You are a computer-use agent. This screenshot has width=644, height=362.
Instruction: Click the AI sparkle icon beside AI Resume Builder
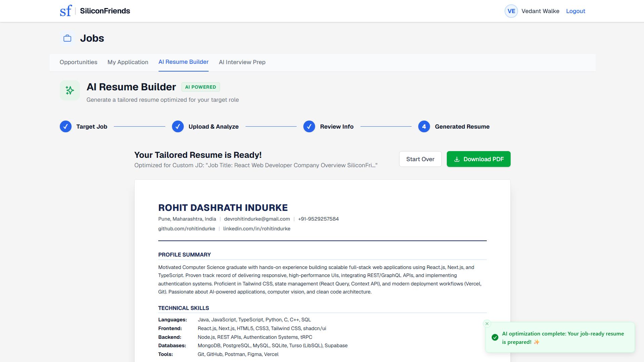70,90
